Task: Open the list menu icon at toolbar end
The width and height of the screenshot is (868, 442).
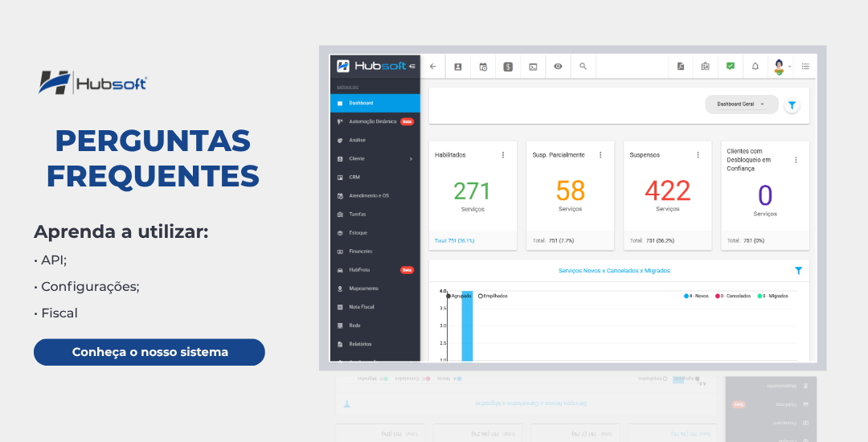Action: 805,67
